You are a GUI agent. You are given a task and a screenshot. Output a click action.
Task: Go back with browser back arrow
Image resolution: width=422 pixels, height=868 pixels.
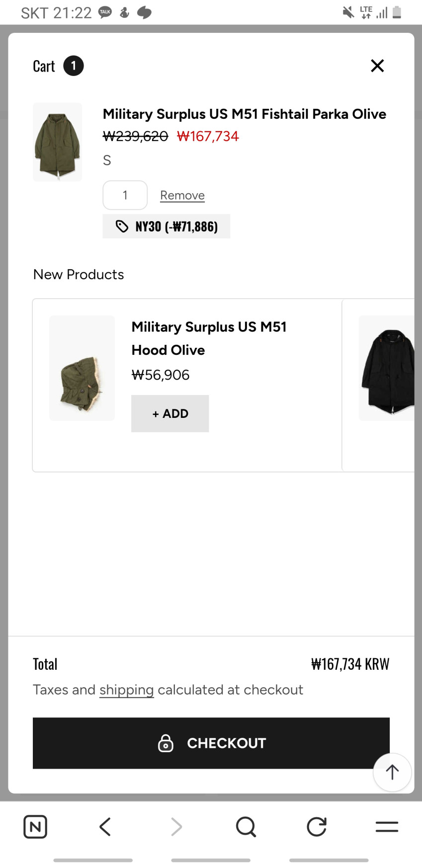[105, 827]
